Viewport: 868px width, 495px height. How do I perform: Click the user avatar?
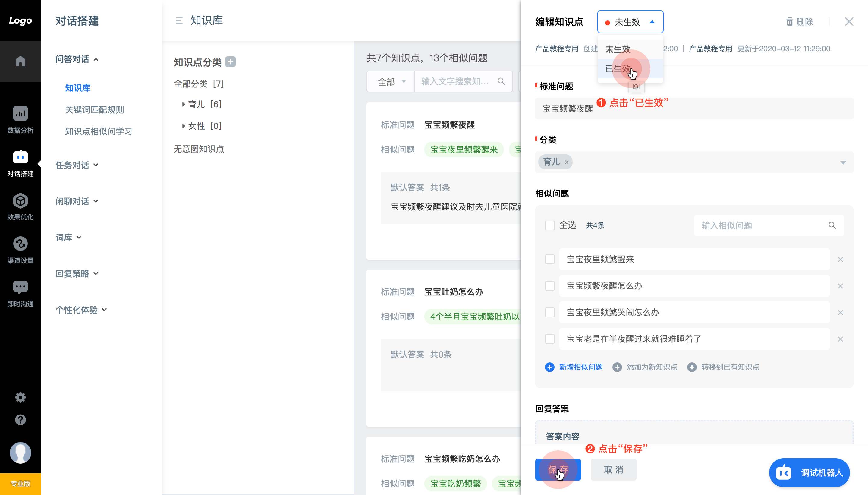pyautogui.click(x=20, y=452)
